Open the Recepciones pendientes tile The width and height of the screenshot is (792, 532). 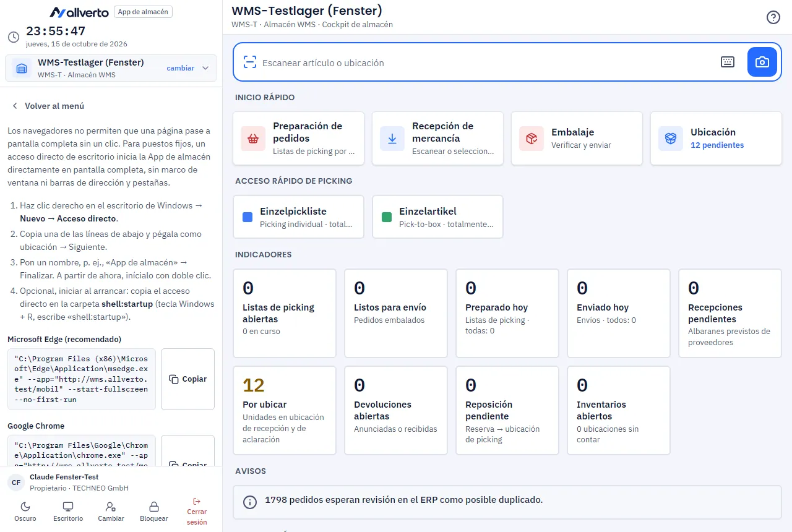coord(730,313)
